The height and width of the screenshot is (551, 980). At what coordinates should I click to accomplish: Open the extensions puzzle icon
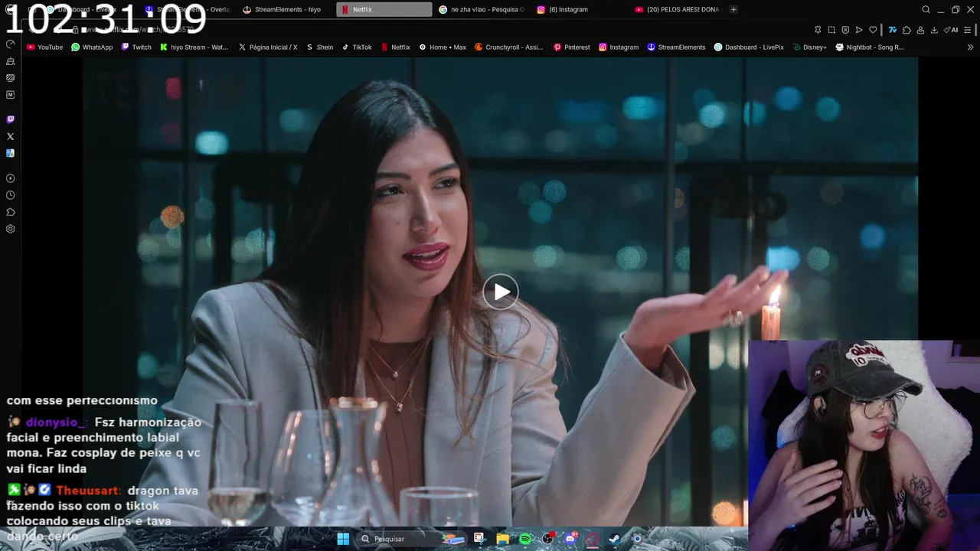click(906, 30)
